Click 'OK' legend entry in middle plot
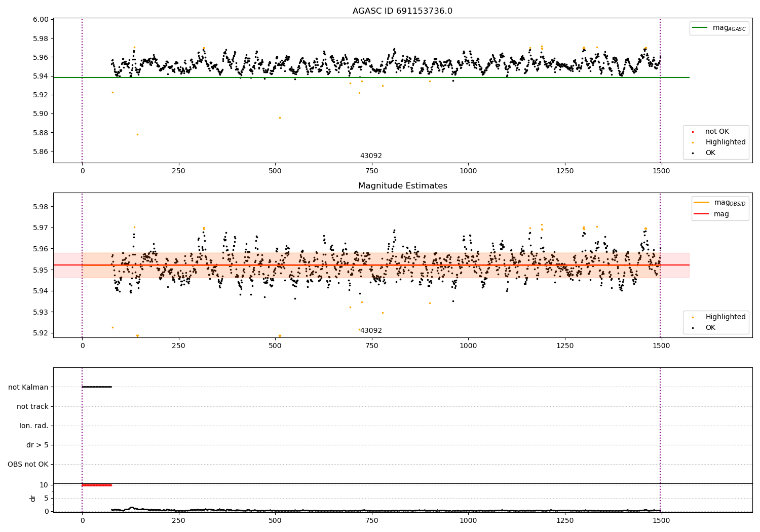This screenshot has width=760, height=532. point(710,328)
